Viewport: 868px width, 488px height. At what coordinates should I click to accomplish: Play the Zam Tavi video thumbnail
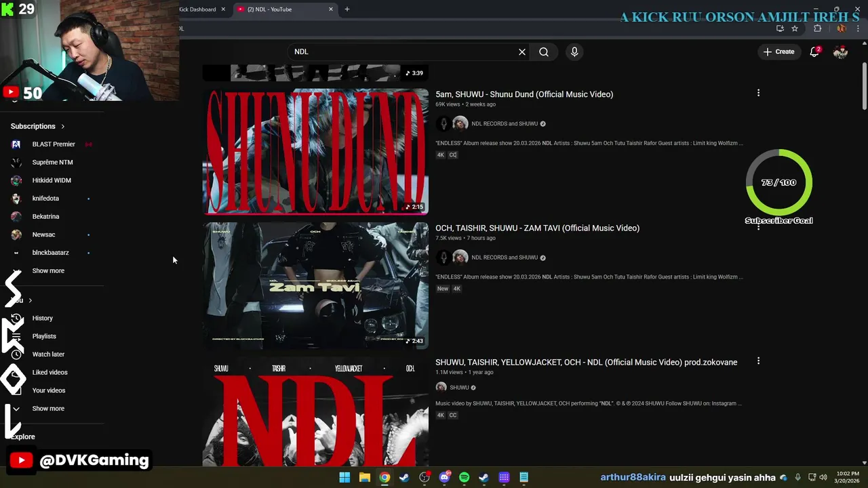click(315, 285)
